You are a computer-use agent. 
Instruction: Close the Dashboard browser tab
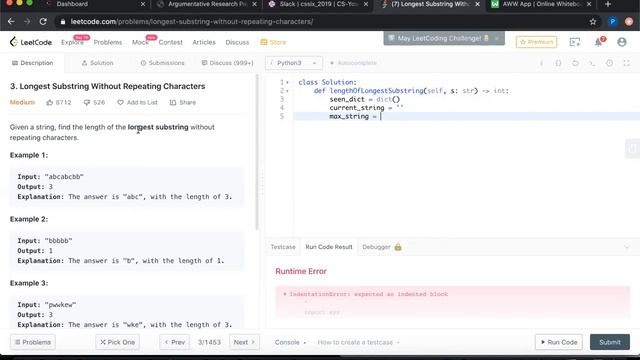pos(142,4)
